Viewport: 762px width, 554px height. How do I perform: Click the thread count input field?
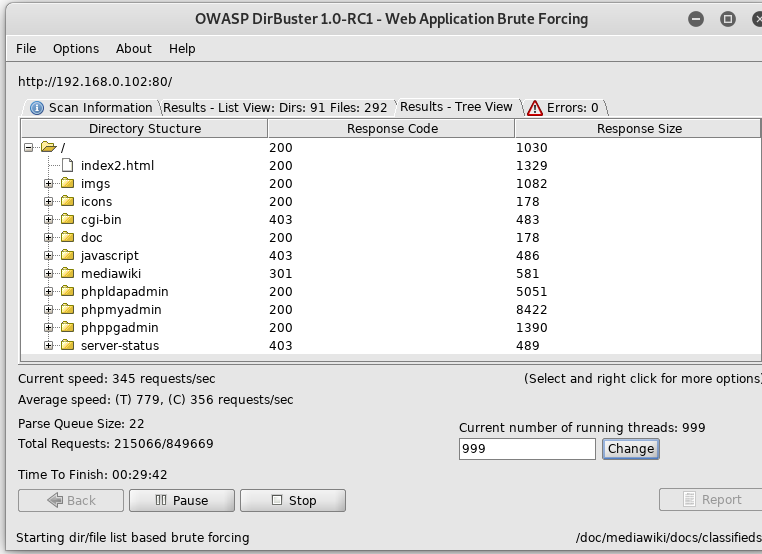point(527,449)
